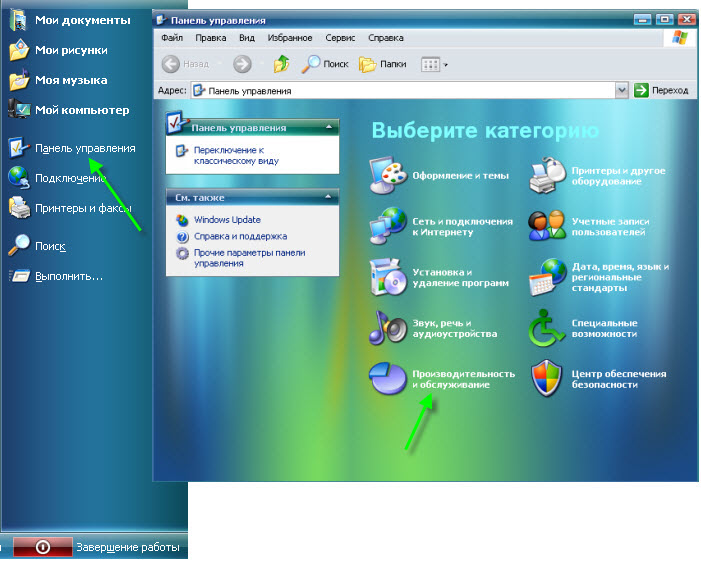Viewport: 701px width, 577px height.
Task: Minimize the Панель управления window
Action: click(x=642, y=19)
